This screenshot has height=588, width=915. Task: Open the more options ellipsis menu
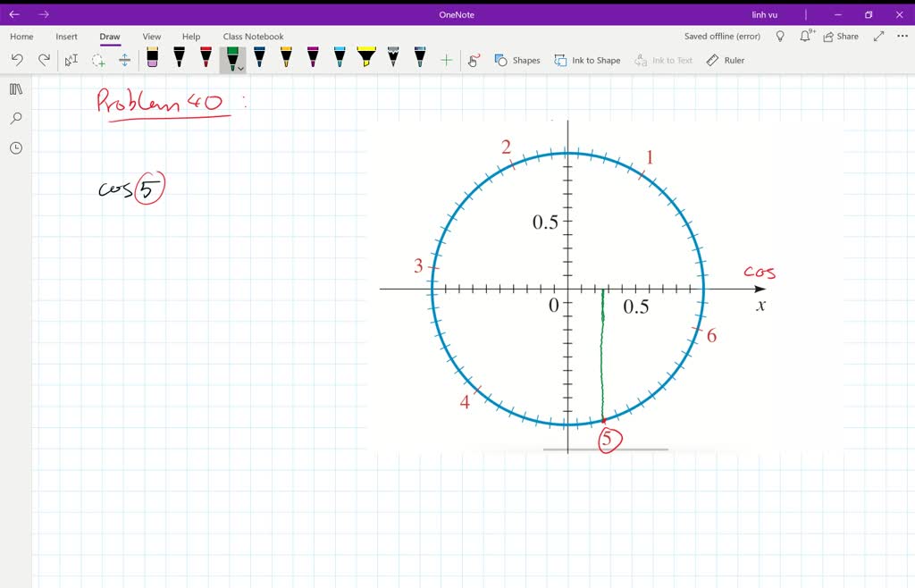coord(902,36)
